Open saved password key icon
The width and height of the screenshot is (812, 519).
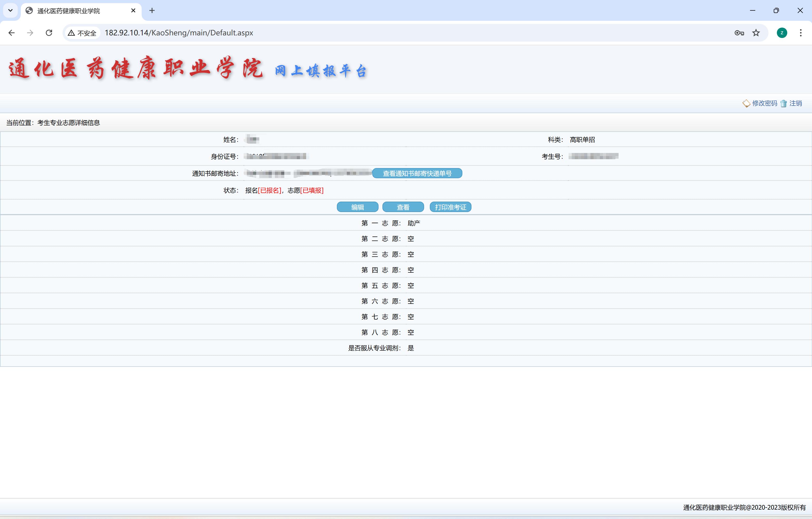click(x=739, y=33)
